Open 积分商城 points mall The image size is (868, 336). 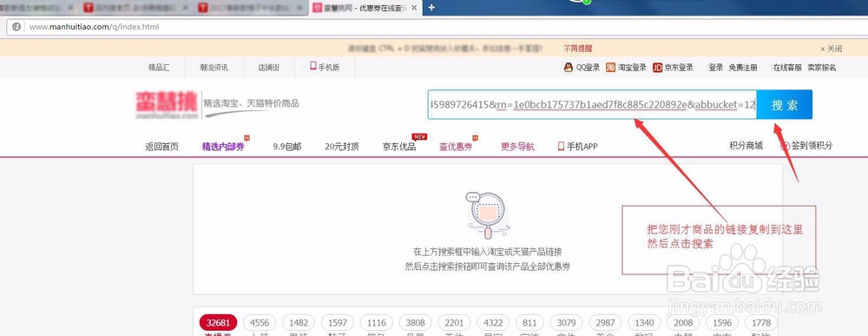[746, 146]
